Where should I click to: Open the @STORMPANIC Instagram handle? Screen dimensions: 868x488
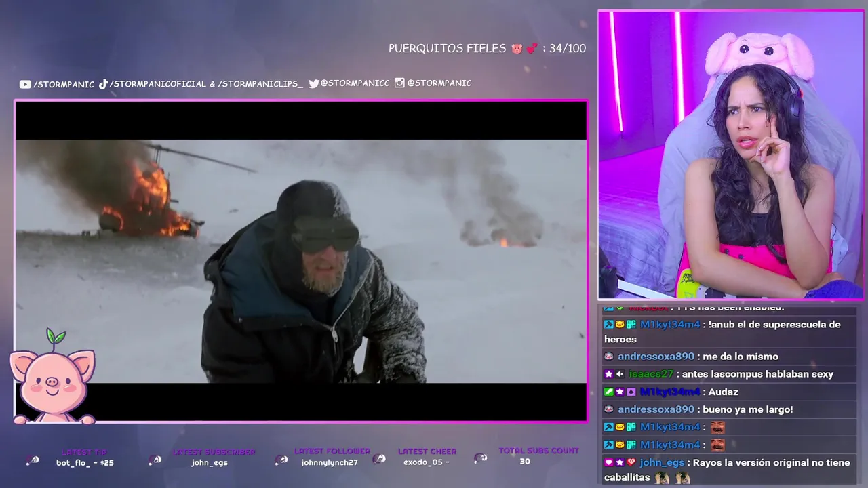(x=439, y=83)
